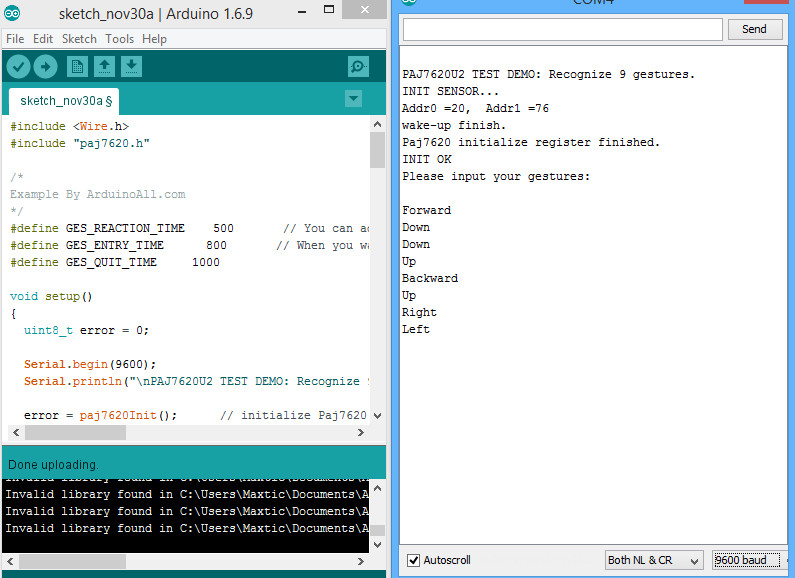795x578 pixels.
Task: Click 'Please input your gestures:' line
Action: (496, 176)
